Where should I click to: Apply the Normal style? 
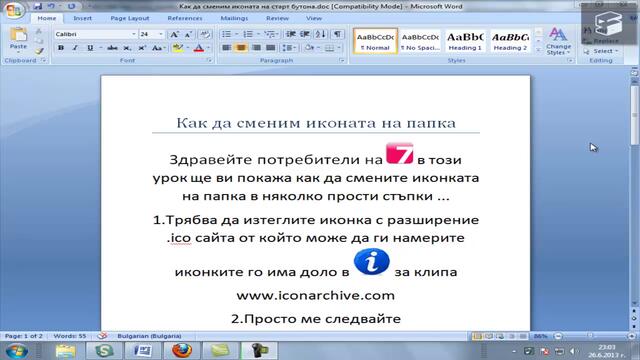click(x=375, y=41)
